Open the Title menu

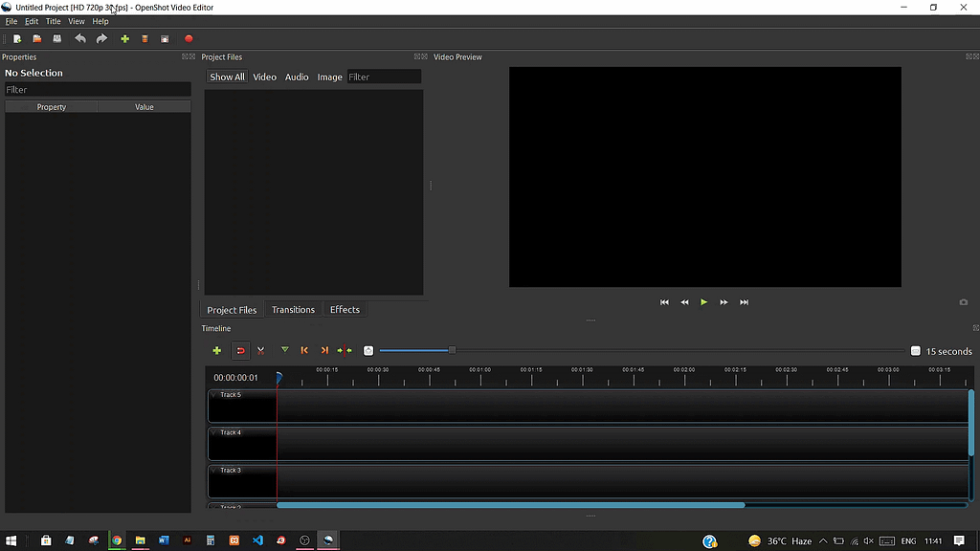(53, 21)
